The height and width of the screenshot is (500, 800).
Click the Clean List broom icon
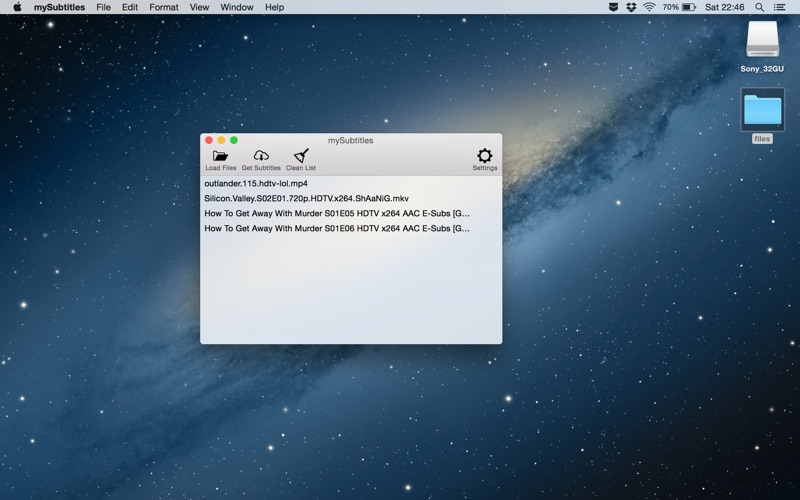(301, 156)
